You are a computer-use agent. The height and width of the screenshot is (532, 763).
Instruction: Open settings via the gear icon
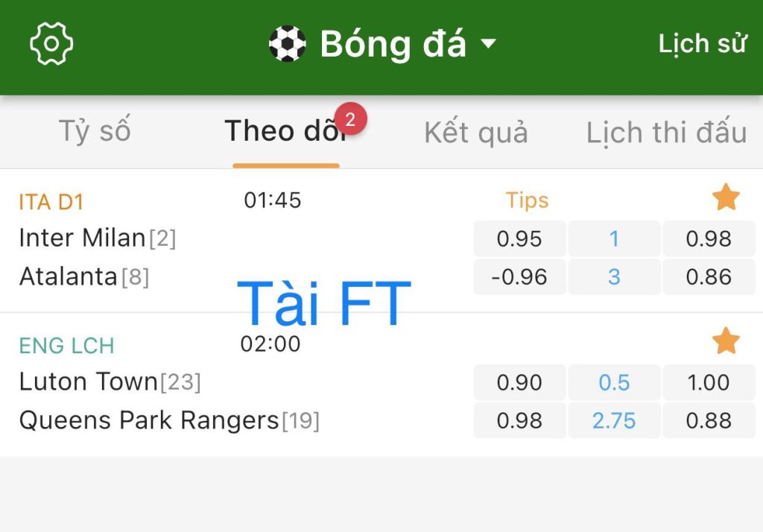51,44
